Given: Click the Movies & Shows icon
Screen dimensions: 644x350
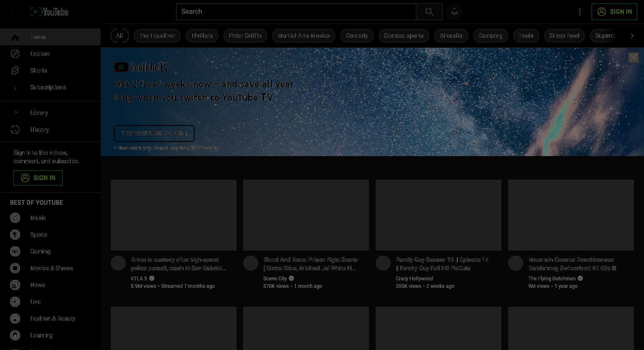Looking at the screenshot, I should 15,268.
